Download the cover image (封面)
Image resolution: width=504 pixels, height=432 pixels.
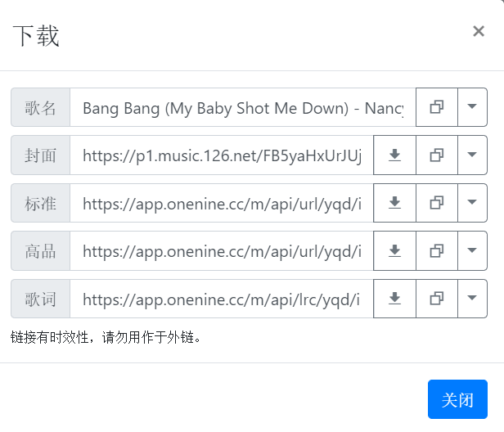[394, 155]
